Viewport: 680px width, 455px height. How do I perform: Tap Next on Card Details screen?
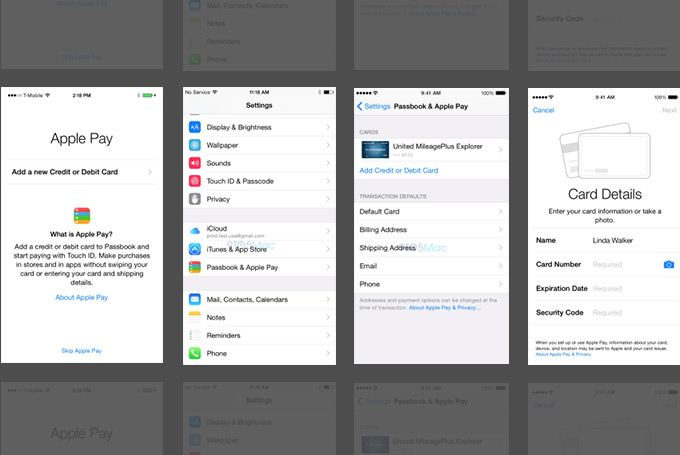[669, 110]
